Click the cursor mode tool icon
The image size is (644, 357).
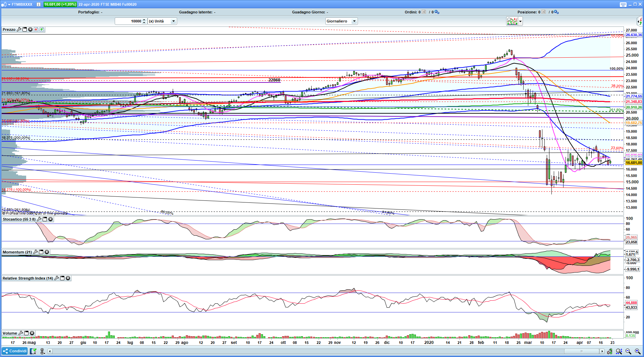(42, 351)
